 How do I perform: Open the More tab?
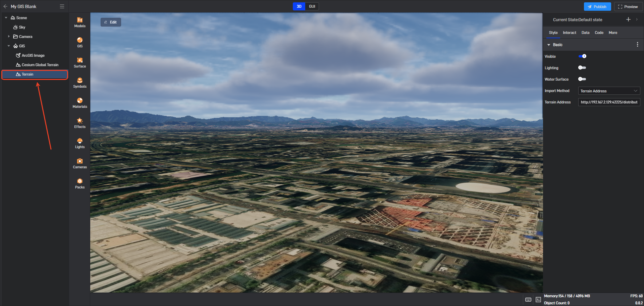coord(613,33)
